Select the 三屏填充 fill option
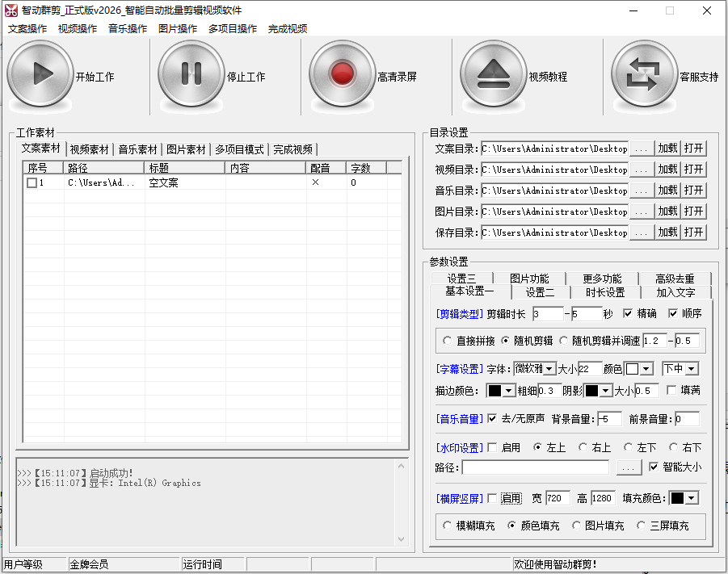 (x=642, y=525)
